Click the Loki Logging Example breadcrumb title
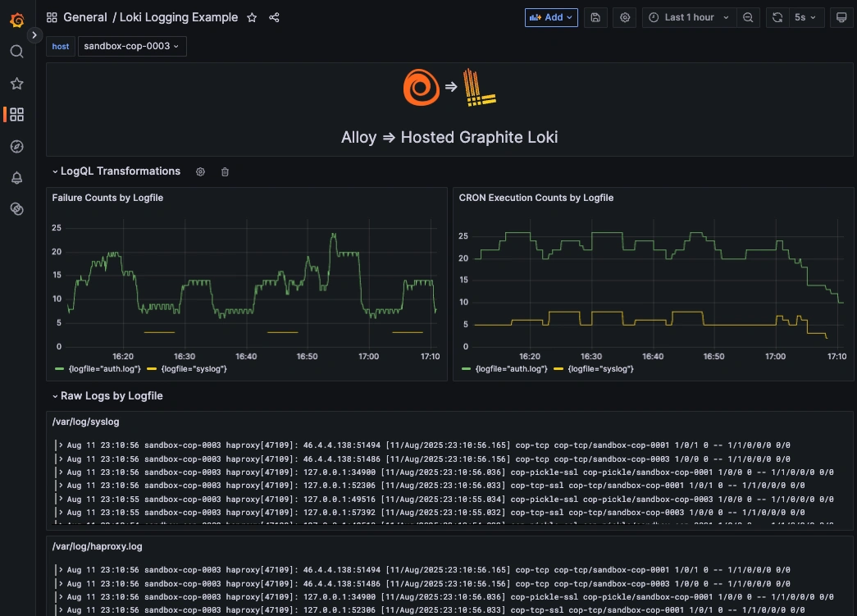 coord(179,17)
